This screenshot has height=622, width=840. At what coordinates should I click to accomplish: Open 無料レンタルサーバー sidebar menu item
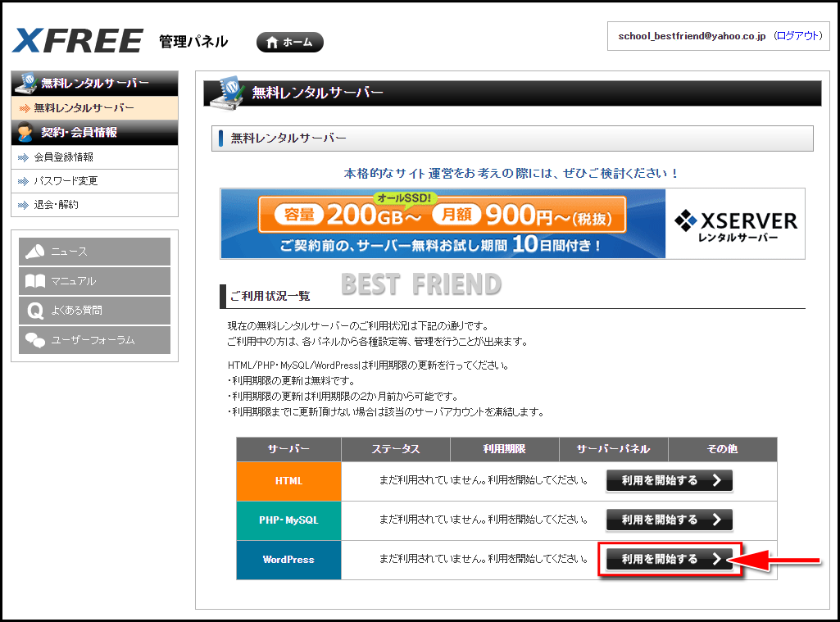(x=95, y=108)
